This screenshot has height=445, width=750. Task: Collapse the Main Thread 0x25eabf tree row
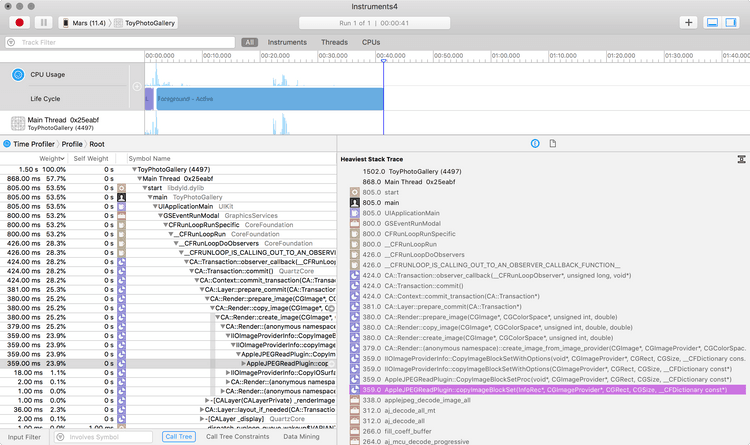[x=140, y=178]
